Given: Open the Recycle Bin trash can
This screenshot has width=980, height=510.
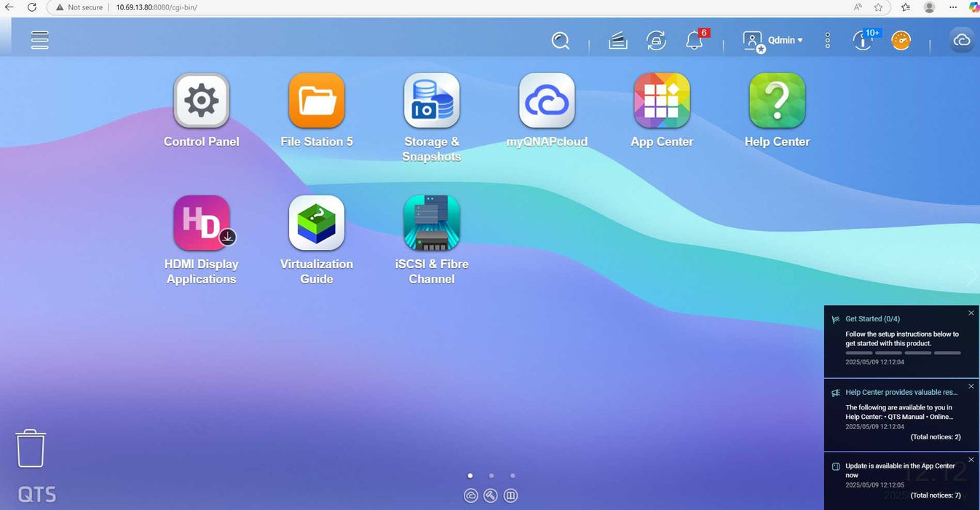Looking at the screenshot, I should click(x=31, y=448).
